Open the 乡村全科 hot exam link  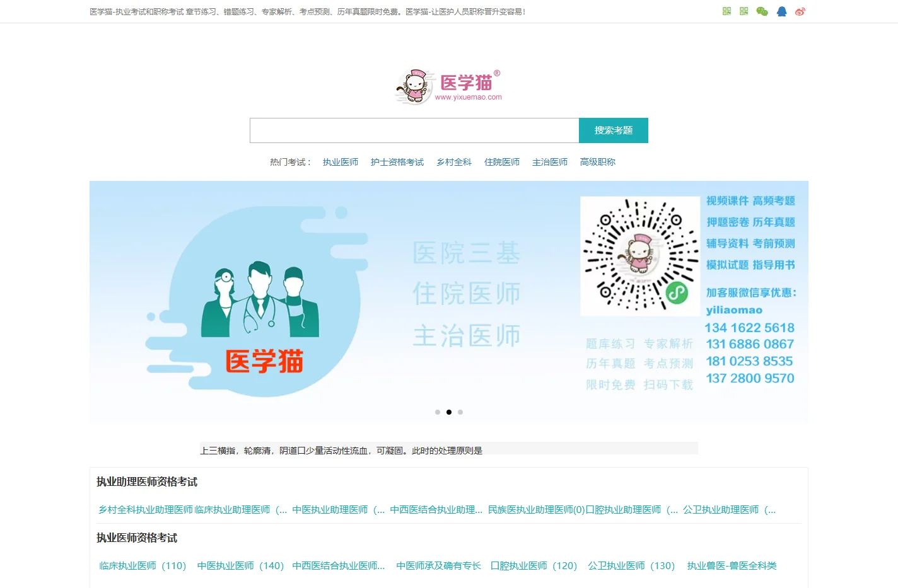454,162
